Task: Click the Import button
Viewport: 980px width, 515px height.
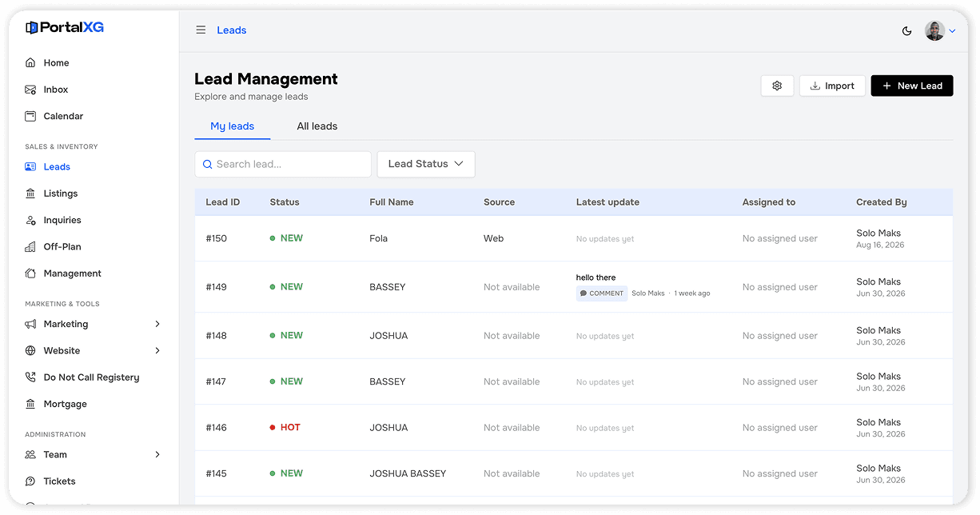Action: coord(832,86)
